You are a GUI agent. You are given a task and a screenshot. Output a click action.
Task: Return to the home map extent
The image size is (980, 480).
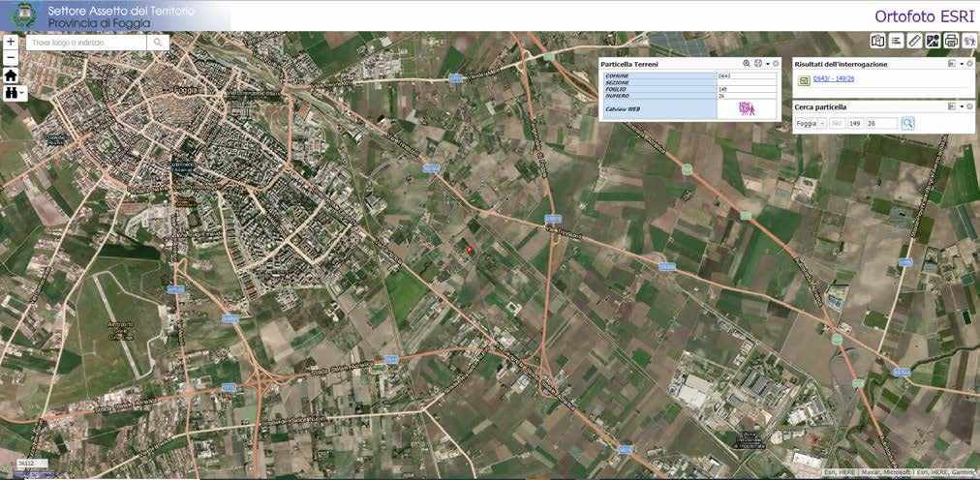pyautogui.click(x=11, y=75)
